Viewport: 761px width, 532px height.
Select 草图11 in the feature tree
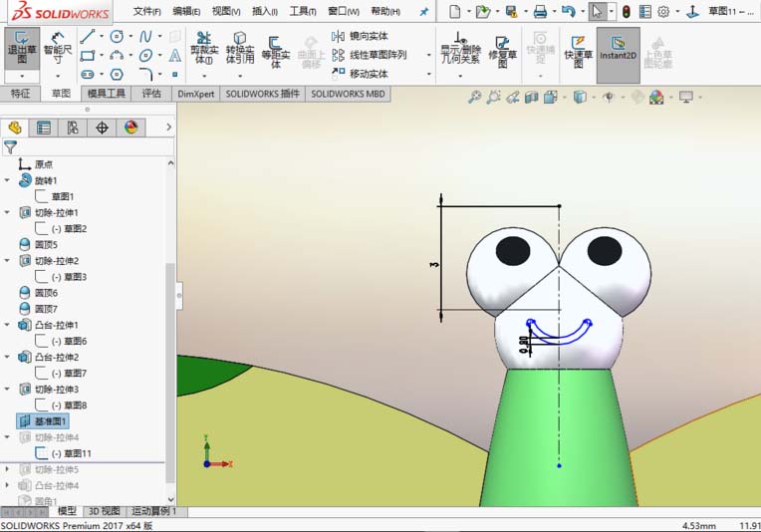[64, 453]
